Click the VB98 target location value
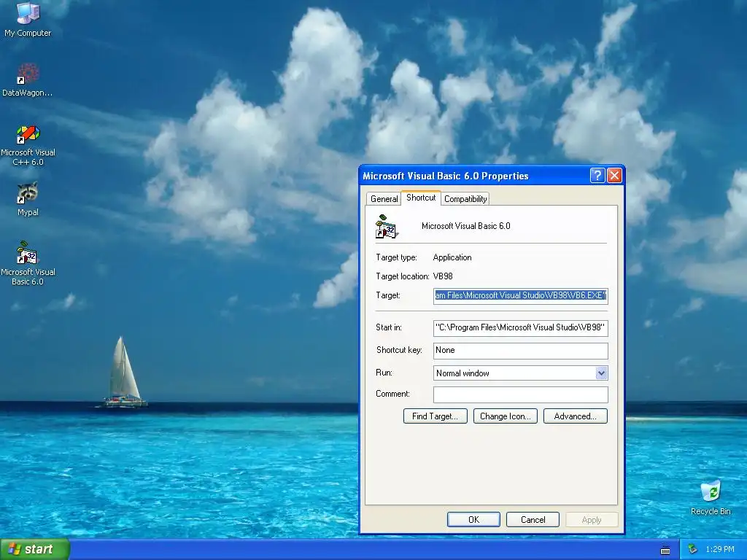747x560 pixels. [443, 276]
